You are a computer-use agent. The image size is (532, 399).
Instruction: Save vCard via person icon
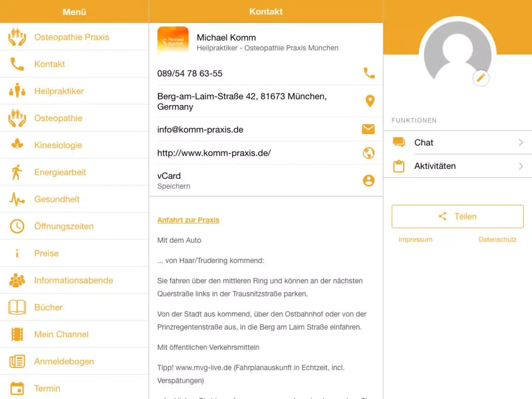tap(369, 180)
